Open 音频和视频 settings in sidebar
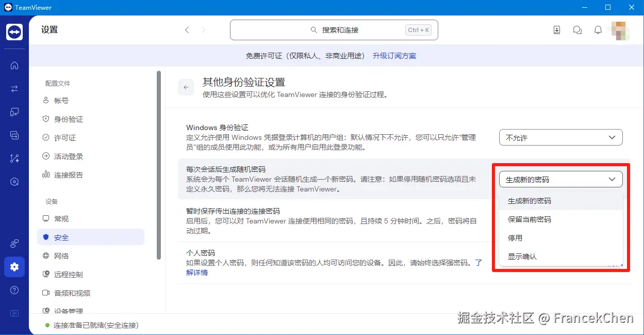The height and width of the screenshot is (335, 644). [91, 293]
